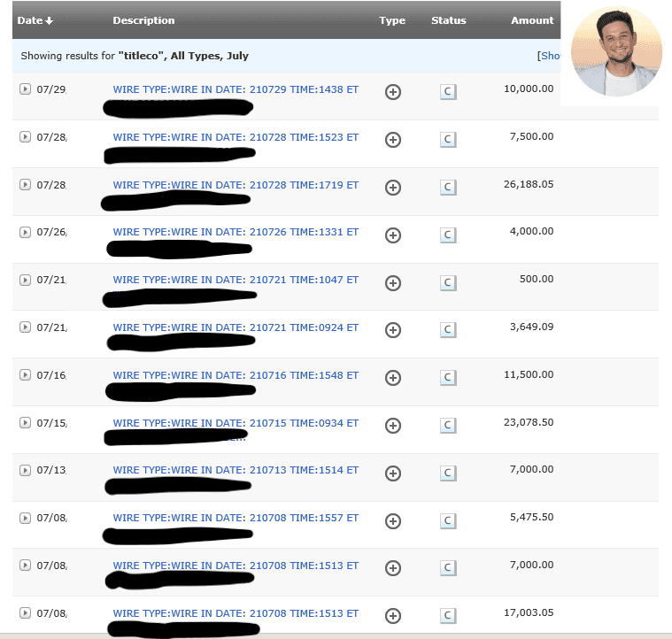
Task: Expand the 07/26 transaction row arrow
Action: point(26,233)
